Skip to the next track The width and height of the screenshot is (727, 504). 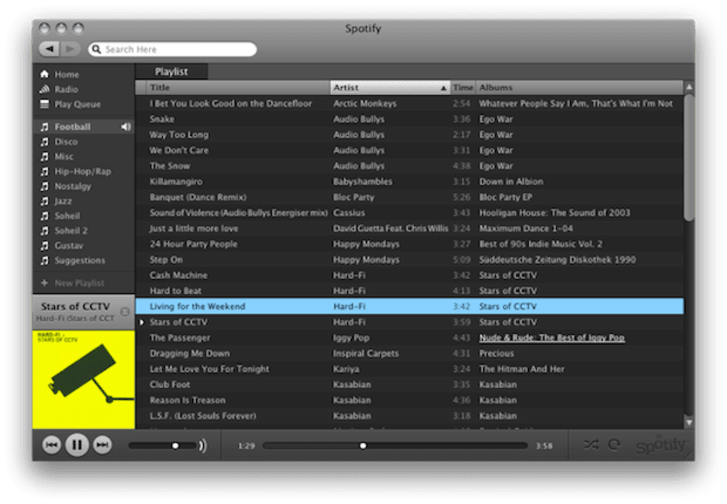click(102, 445)
